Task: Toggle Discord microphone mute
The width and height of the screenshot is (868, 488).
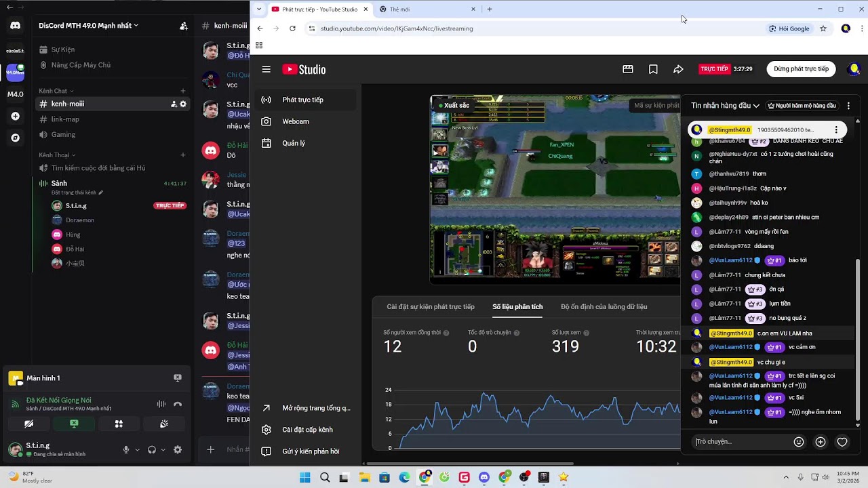Action: coord(126,449)
